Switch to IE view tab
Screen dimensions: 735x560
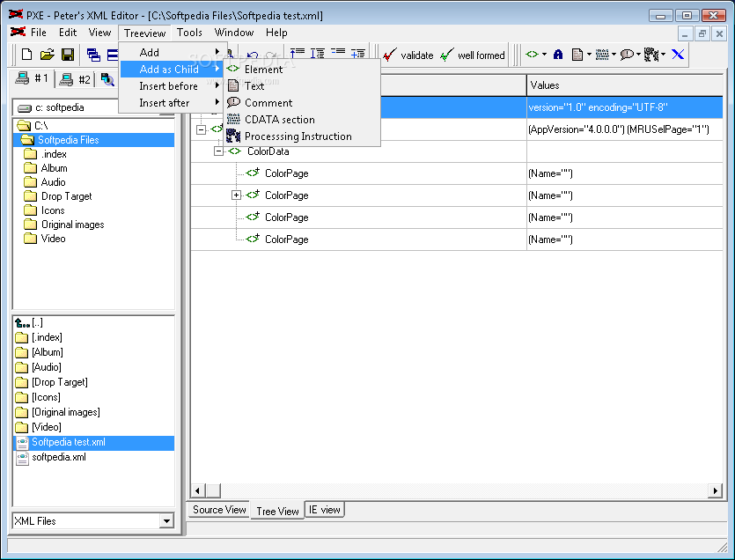click(x=325, y=510)
